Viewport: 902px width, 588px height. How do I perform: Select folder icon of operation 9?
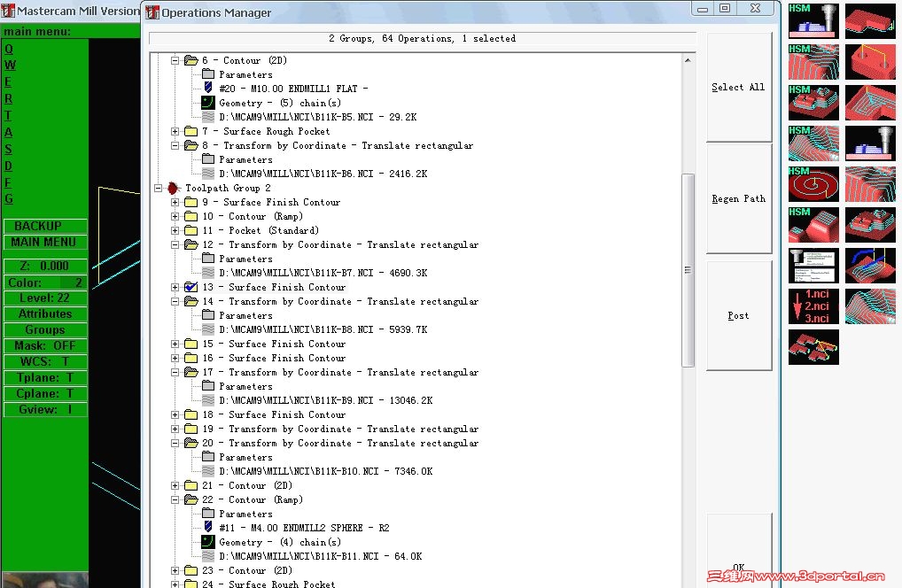191,202
